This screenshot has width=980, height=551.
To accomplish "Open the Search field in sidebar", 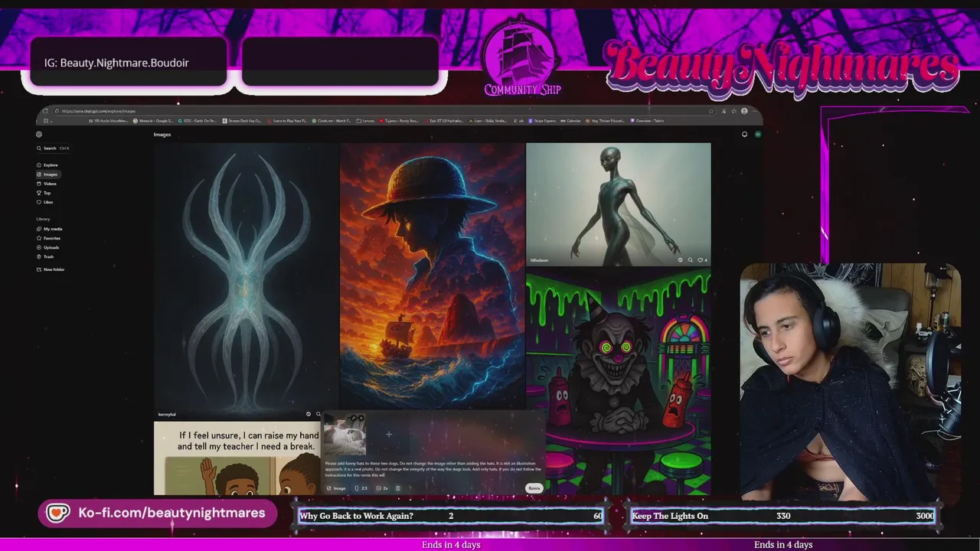I will 54,148.
